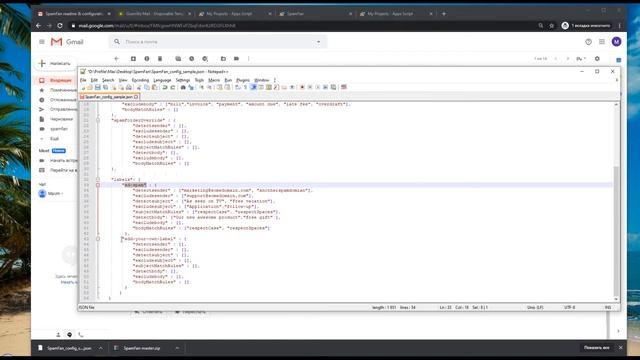Click the Save recorded macro icon
Viewport: 640px width, 360px height.
click(x=333, y=87)
